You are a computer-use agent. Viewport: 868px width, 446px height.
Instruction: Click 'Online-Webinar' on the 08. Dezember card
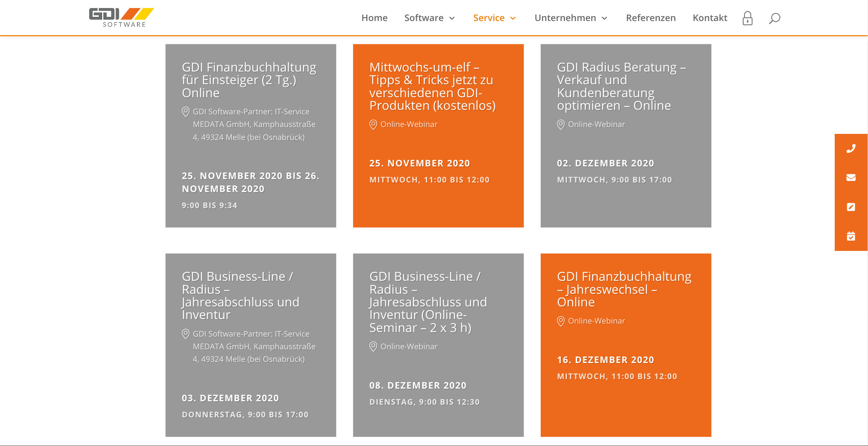pyautogui.click(x=409, y=347)
